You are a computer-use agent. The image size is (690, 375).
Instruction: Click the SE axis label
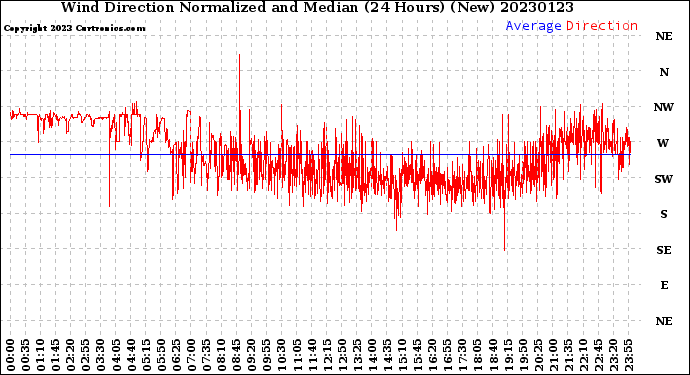coord(664,250)
